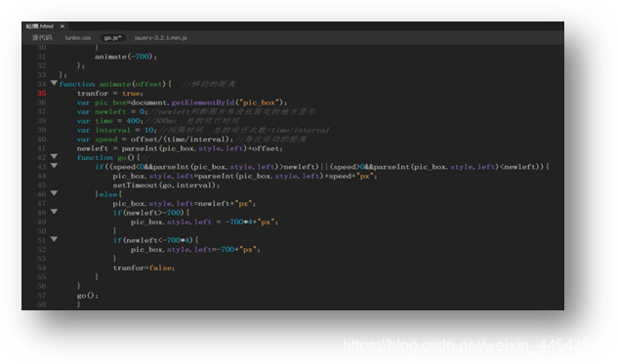The image size is (618, 364).
Task: Click '-700*4+"px";' on line 49
Action: click(252, 222)
